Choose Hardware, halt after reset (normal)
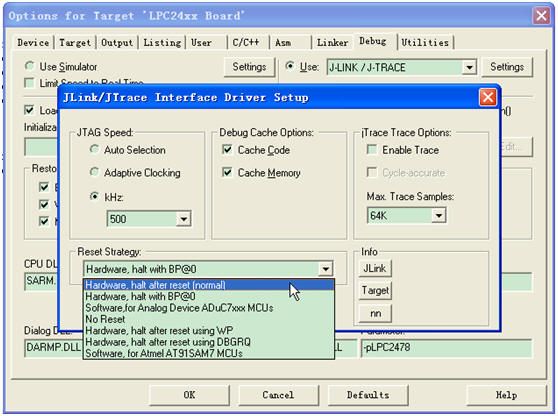Viewport: 558px width, 416px height. (209, 285)
